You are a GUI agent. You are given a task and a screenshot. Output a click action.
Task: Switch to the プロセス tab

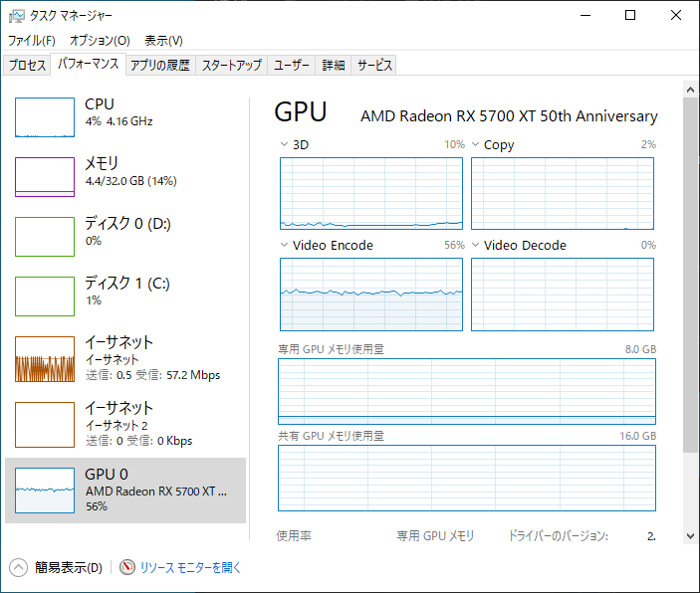point(27,65)
